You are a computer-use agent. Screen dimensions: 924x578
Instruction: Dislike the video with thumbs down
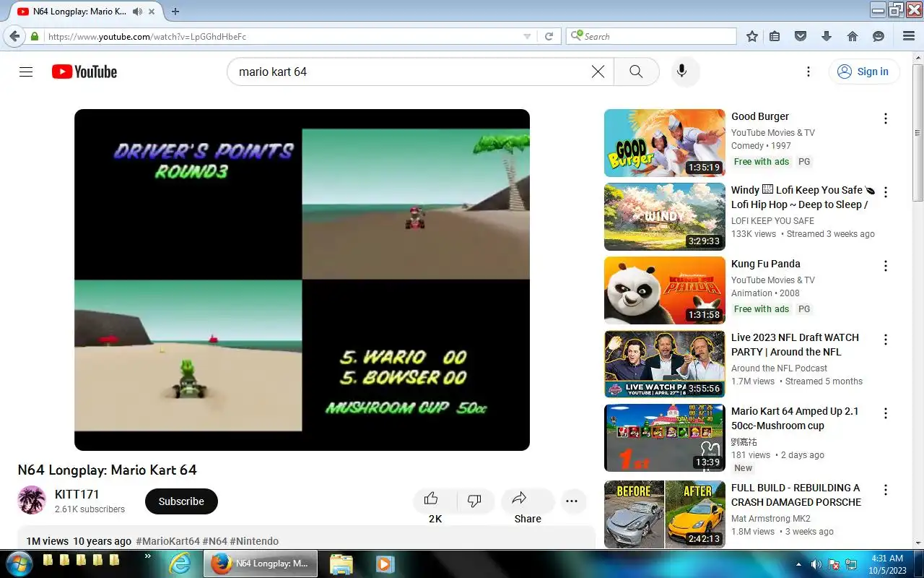coord(474,499)
